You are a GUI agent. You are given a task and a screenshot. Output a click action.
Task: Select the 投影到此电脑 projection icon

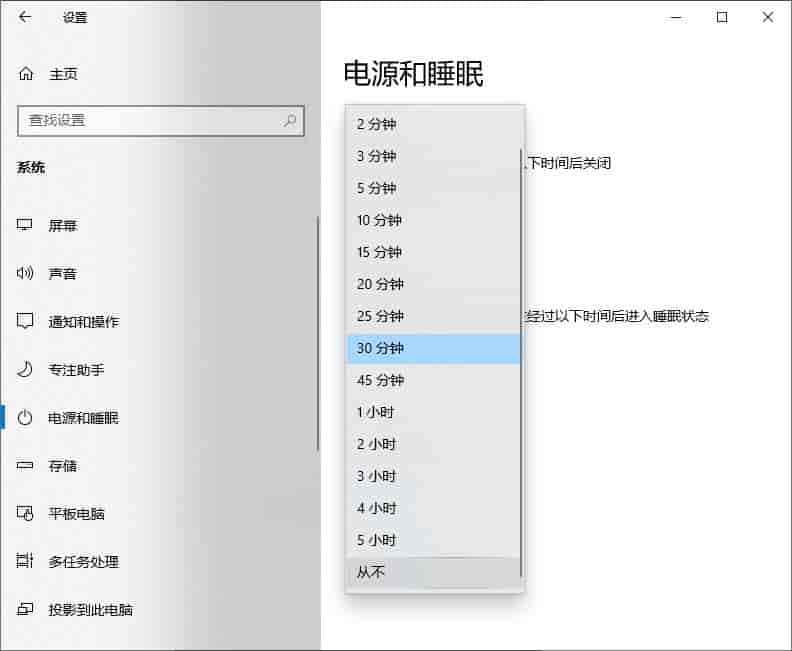25,609
